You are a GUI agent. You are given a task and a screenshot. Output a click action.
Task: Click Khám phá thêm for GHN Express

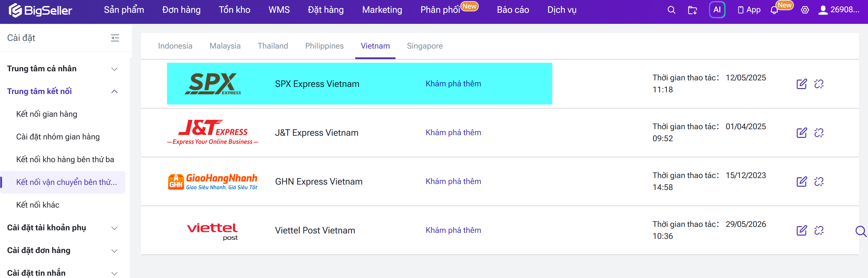click(x=453, y=181)
